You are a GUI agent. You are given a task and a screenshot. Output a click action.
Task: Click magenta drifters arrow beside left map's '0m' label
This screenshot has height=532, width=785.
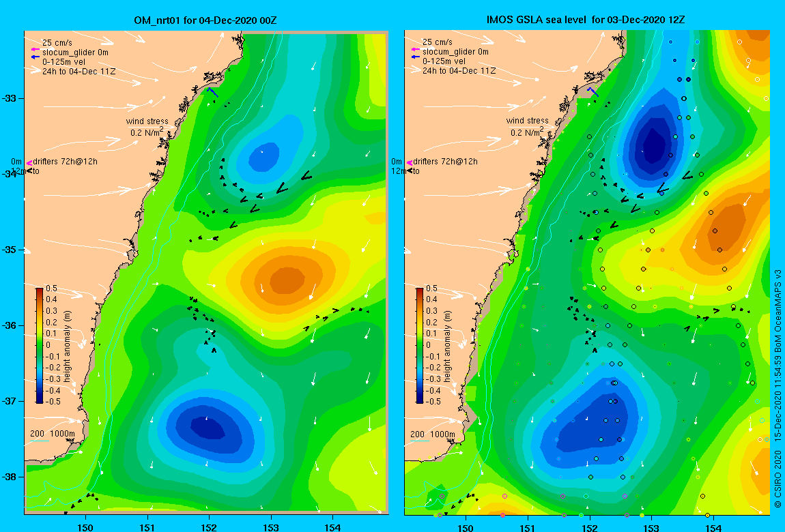click(x=29, y=162)
